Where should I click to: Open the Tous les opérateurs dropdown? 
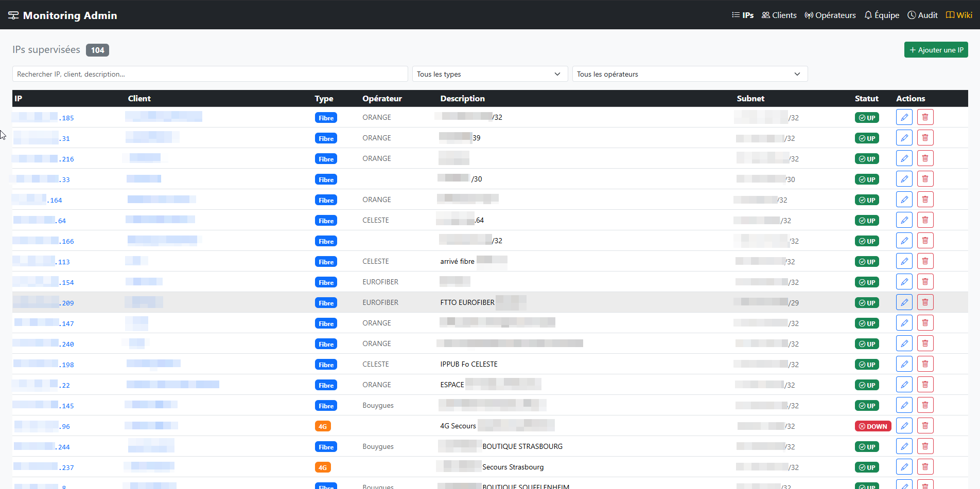point(690,74)
